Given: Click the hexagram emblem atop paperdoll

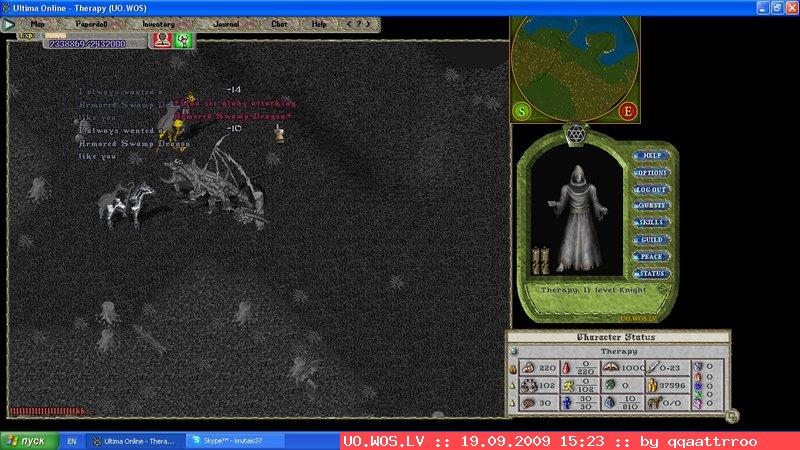Looking at the screenshot, I should pyautogui.click(x=576, y=134).
